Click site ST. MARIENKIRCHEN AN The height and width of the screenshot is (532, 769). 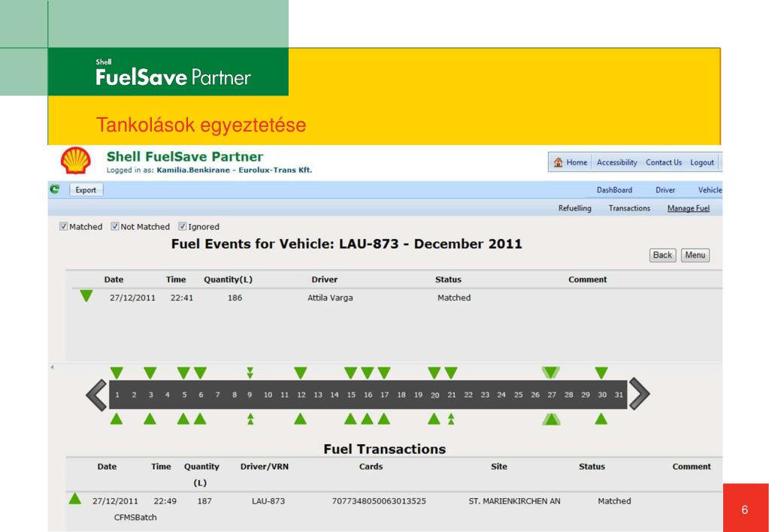coord(514,501)
